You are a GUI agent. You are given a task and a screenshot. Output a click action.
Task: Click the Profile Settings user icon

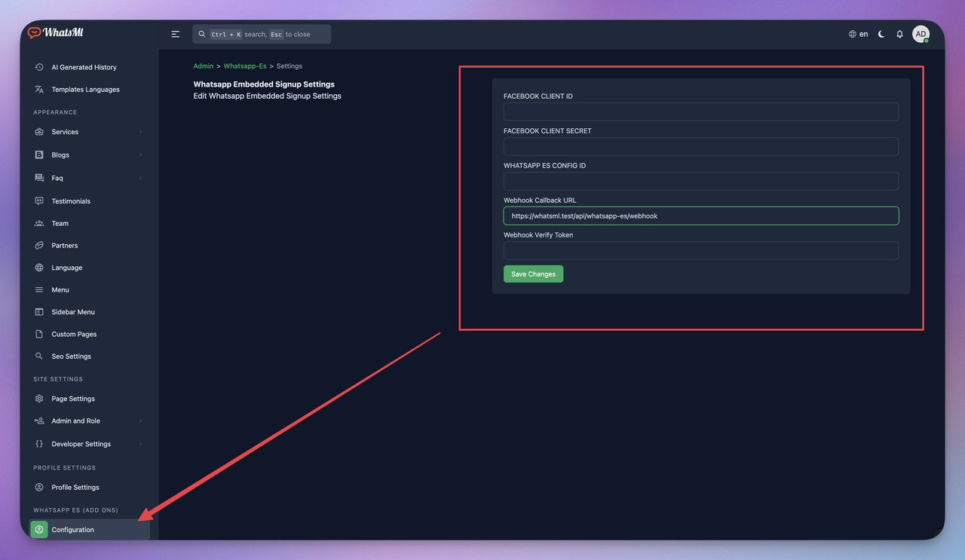click(x=39, y=487)
